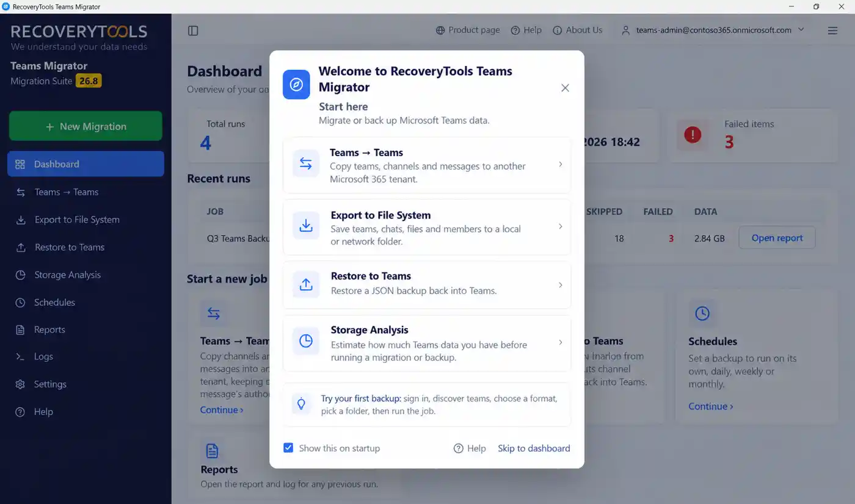Screen dimensions: 855x504
Task: Expand the Storage Analysis chevron in the dialog
Action: [560, 342]
